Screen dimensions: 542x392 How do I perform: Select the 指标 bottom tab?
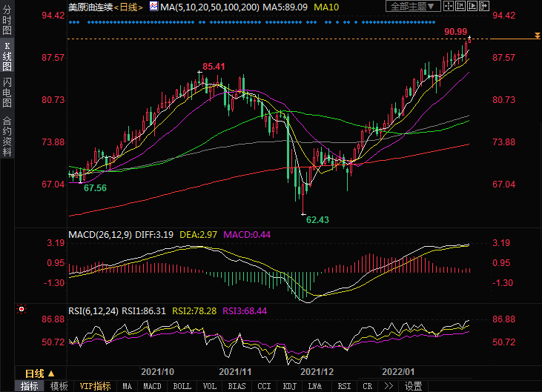(30, 386)
